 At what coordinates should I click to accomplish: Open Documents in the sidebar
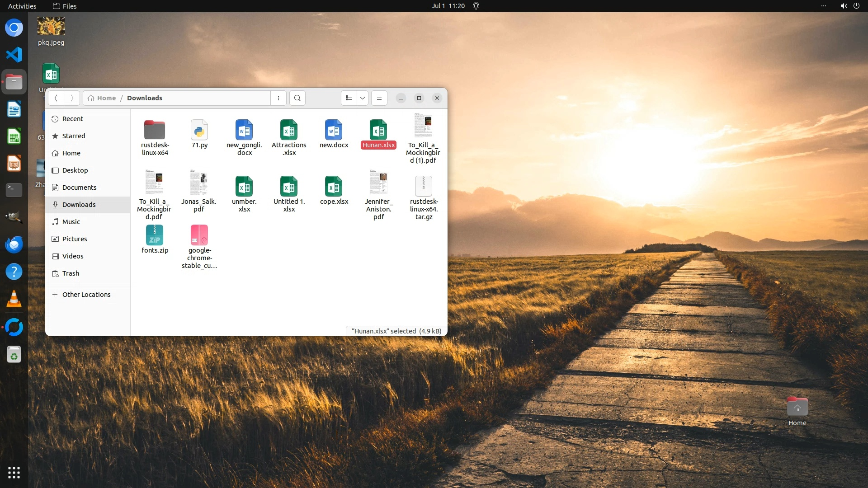click(79, 188)
